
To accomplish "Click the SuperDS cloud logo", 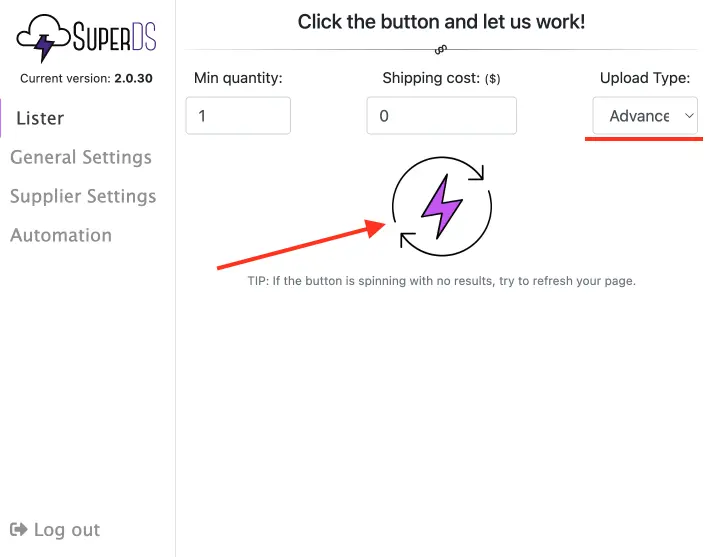I will click(x=43, y=37).
